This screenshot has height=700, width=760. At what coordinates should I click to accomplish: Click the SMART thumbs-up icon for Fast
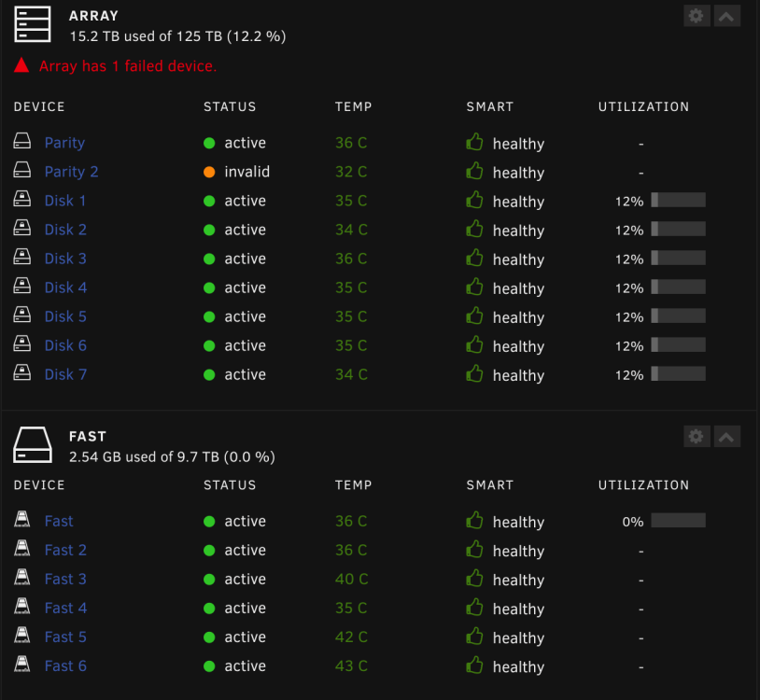tap(474, 520)
